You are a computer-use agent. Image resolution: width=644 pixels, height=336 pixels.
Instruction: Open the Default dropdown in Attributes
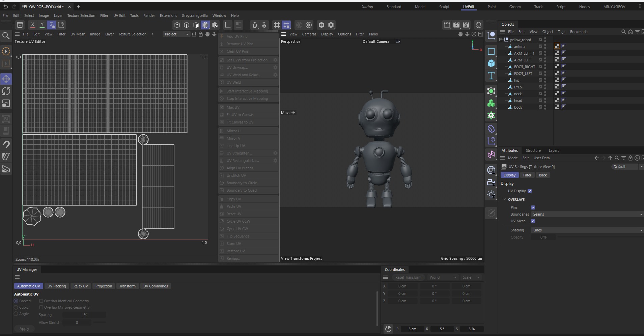(627, 167)
